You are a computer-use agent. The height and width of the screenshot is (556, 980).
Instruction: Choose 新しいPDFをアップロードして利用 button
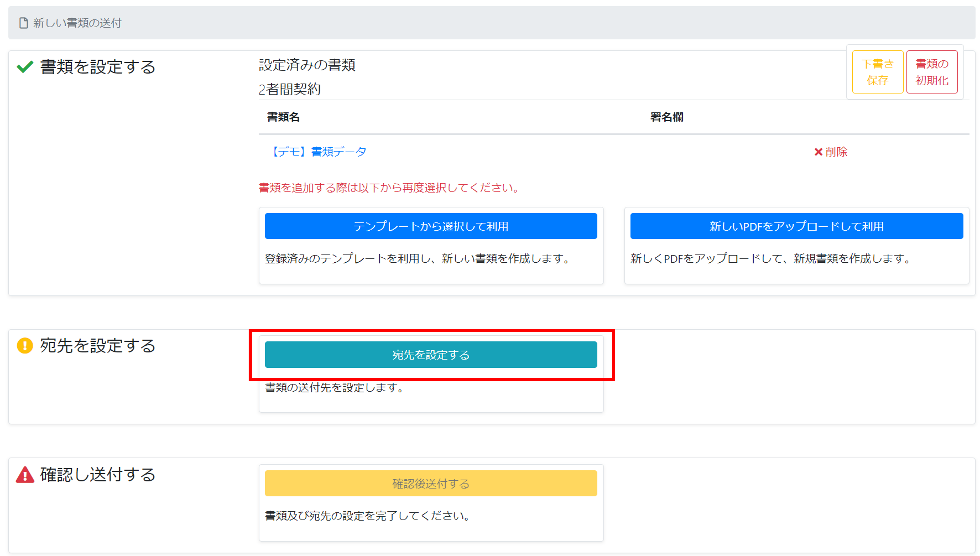[x=796, y=226]
